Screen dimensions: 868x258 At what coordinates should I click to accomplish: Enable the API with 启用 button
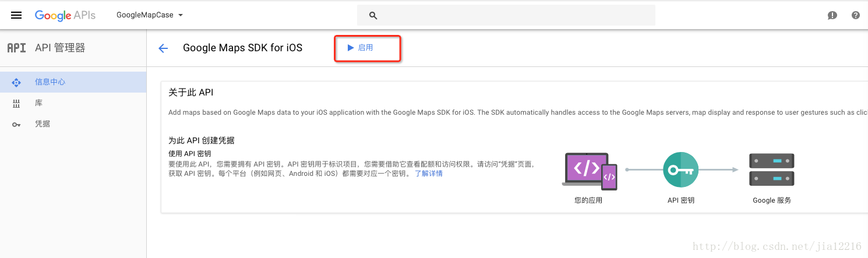[x=361, y=48]
